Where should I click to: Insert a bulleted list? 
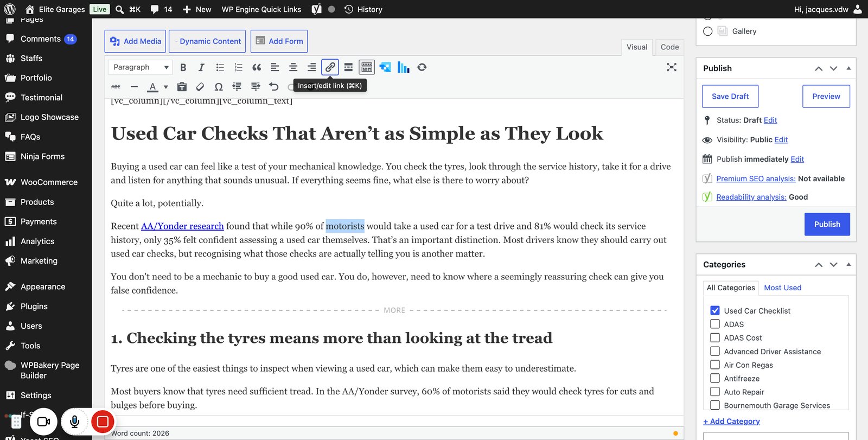pyautogui.click(x=220, y=67)
